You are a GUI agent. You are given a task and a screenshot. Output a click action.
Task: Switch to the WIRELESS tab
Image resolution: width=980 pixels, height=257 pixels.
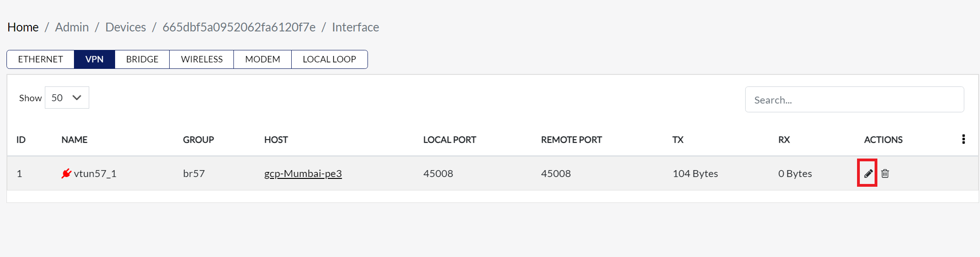[x=202, y=59]
